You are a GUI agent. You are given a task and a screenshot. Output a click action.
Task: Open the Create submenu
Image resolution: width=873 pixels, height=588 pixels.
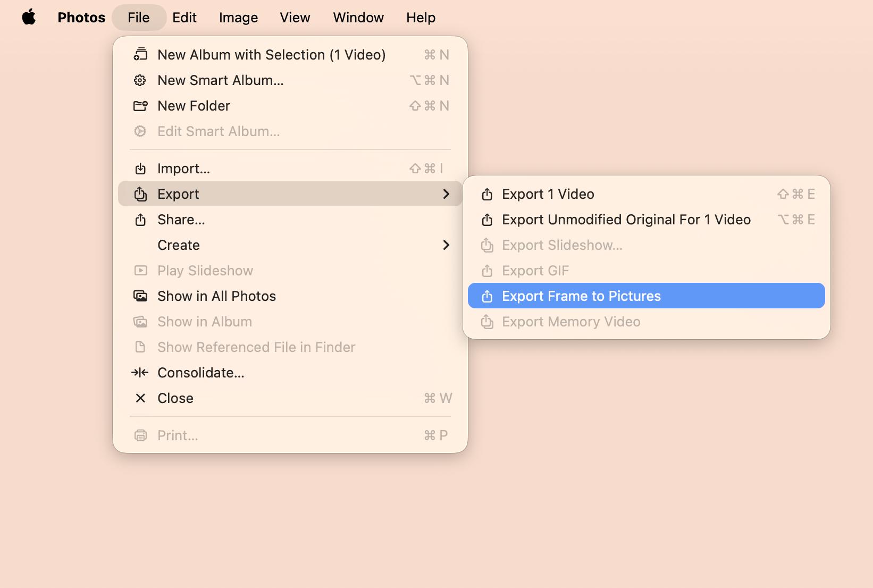click(179, 245)
